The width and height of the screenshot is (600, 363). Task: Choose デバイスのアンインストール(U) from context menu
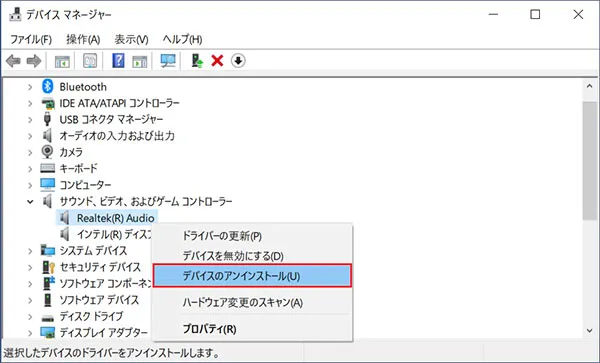(x=252, y=276)
